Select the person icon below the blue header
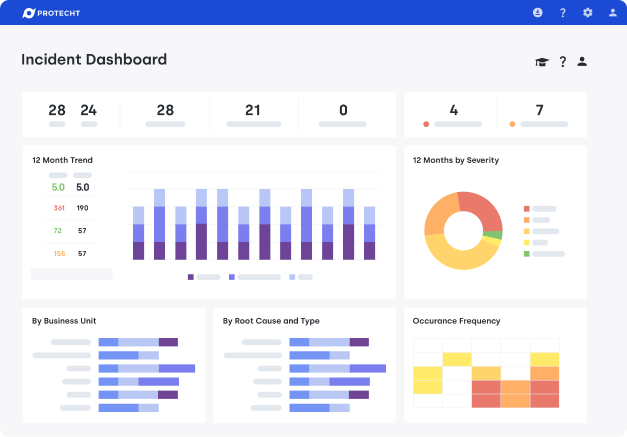The width and height of the screenshot is (627, 437). pyautogui.click(x=582, y=62)
